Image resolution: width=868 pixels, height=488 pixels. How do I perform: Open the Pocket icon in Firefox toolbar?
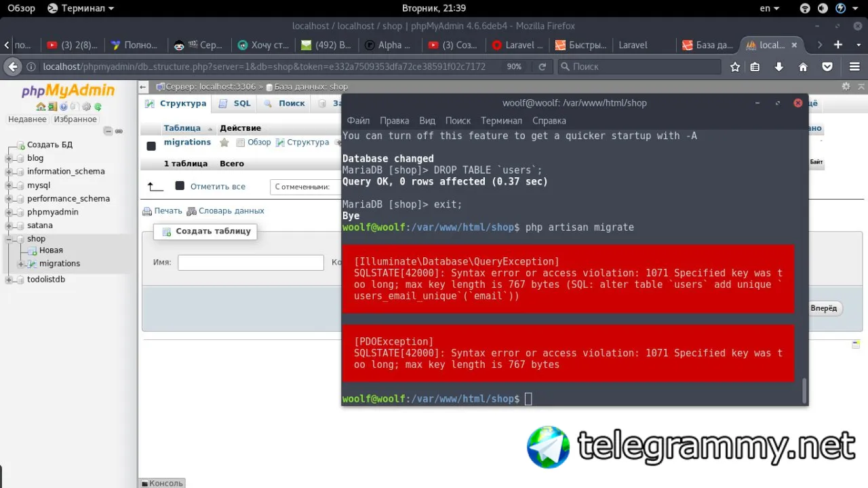pyautogui.click(x=827, y=67)
